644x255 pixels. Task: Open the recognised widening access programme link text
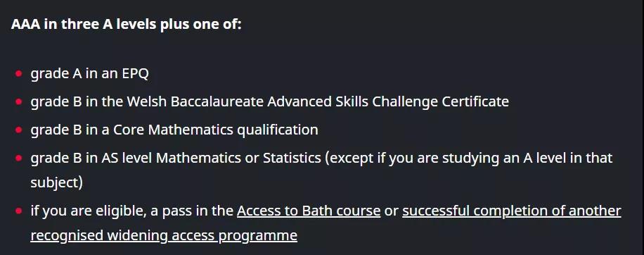point(164,236)
